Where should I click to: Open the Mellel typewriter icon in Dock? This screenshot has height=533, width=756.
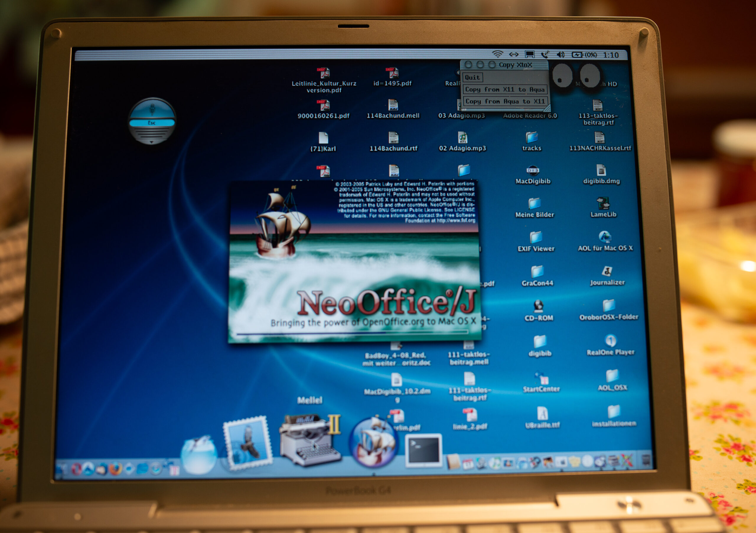309,441
